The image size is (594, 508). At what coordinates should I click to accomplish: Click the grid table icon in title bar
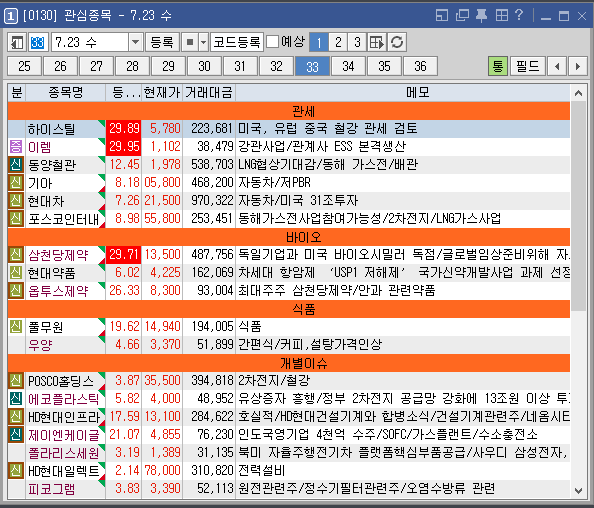(x=502, y=16)
